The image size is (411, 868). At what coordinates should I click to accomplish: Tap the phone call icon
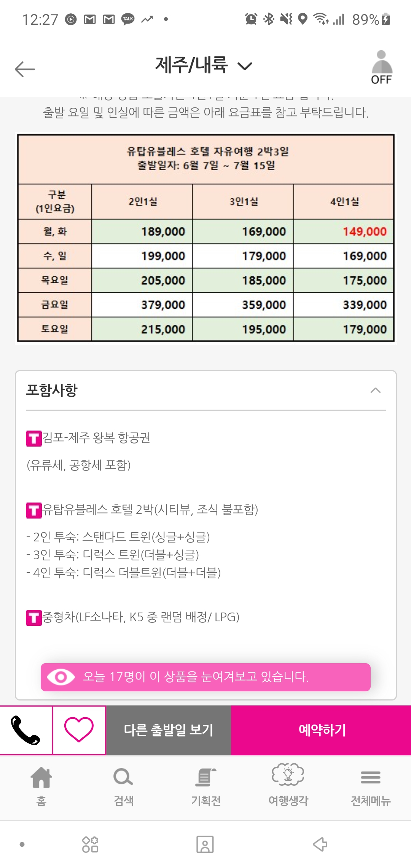pos(26,730)
